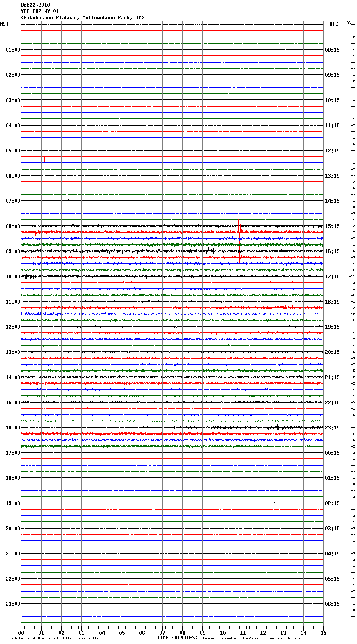Select the station code YPP EHZ WY 01
Screen dimensions: 357x644
point(40,11)
